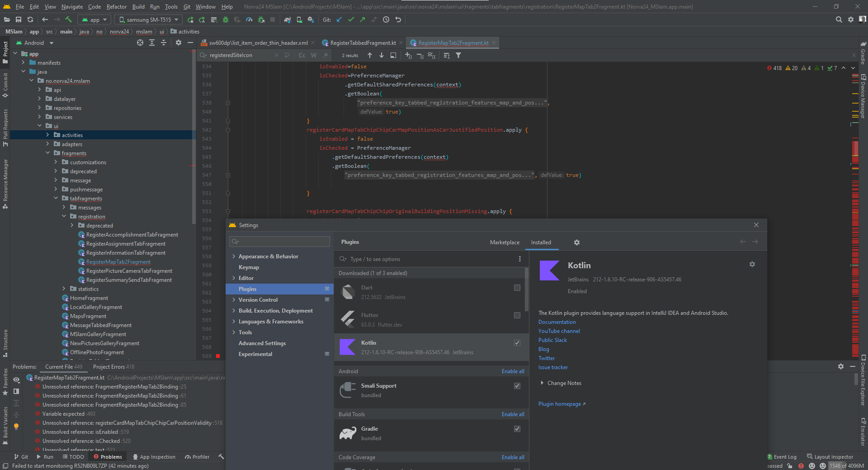The width and height of the screenshot is (868, 470).
Task: Click the Debug app bug icon
Action: coord(226,19)
